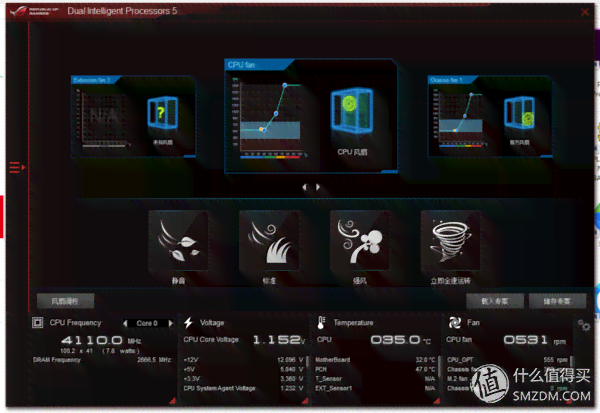Click the 'CPU System Agent Voltage' row

click(x=243, y=389)
